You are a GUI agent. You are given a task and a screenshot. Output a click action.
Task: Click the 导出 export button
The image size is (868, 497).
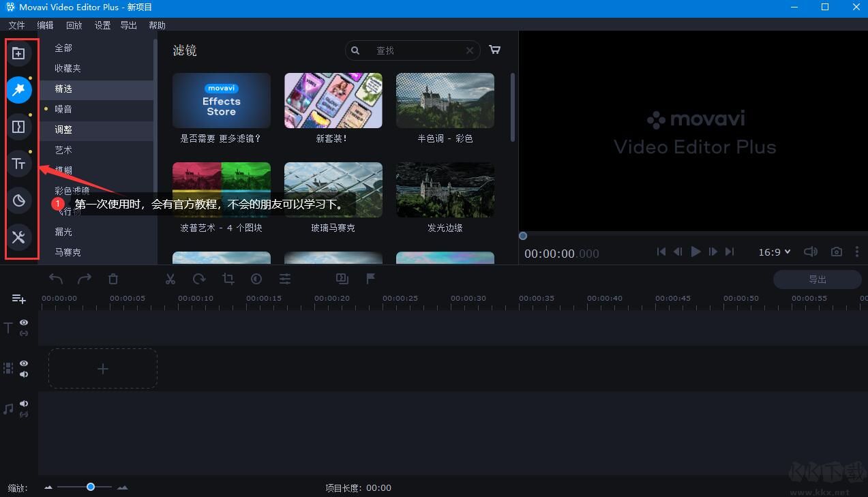[x=817, y=280]
